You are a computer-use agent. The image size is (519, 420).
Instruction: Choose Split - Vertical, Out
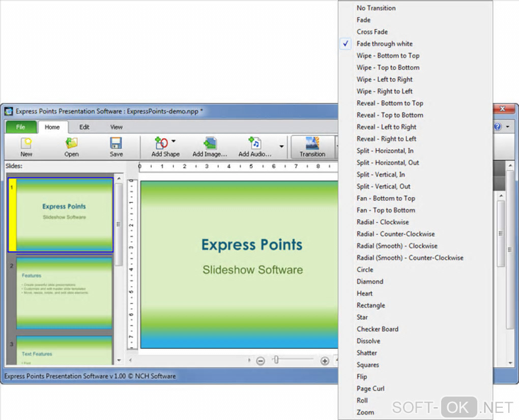(415, 187)
